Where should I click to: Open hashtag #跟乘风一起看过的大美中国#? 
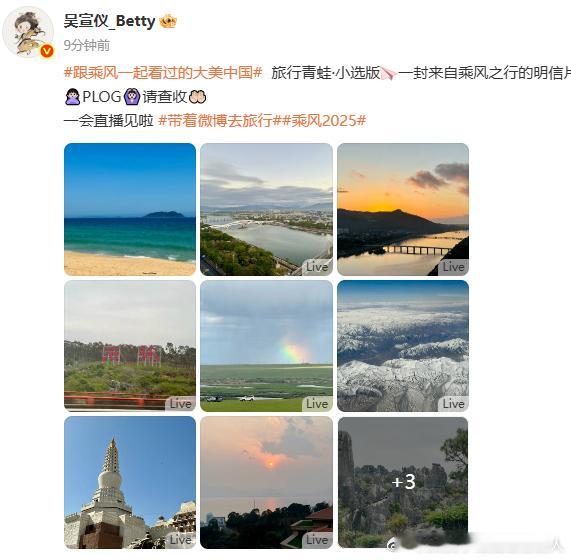tap(163, 73)
